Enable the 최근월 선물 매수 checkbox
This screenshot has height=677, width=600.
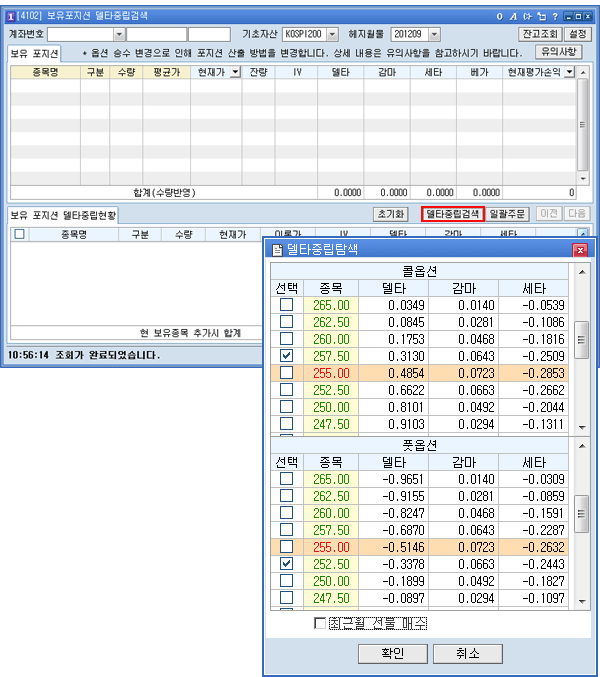pos(320,623)
